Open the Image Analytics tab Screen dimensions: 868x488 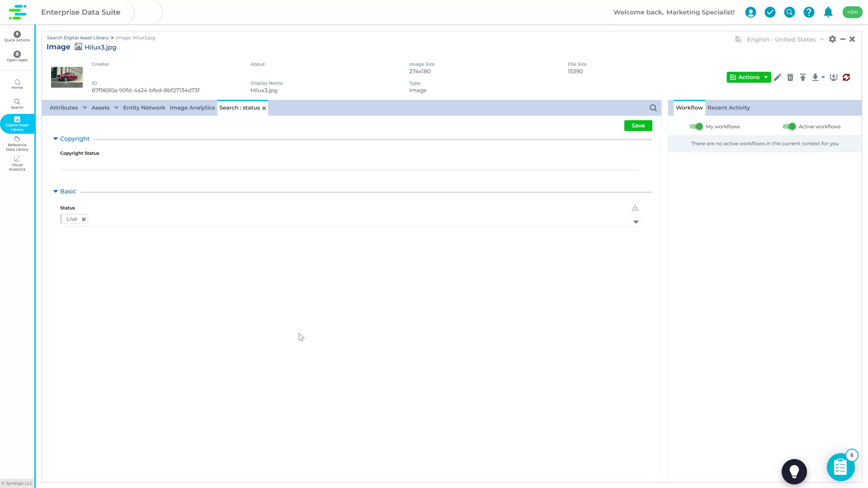click(x=192, y=108)
